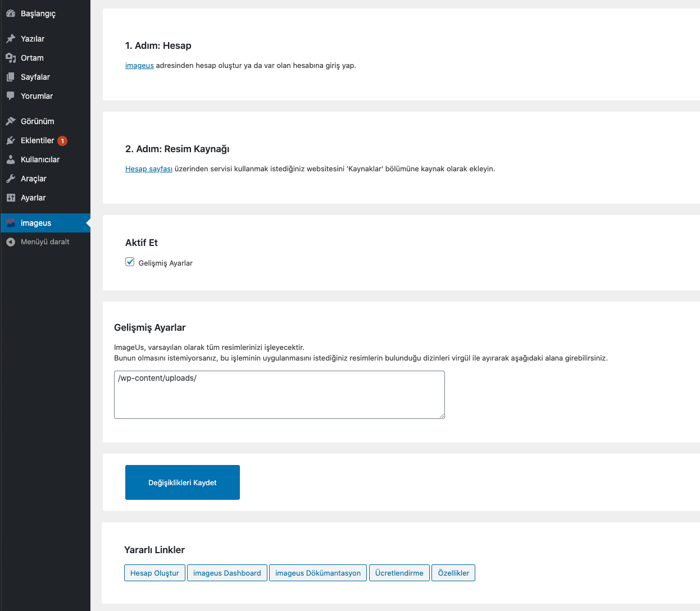Click the Ücretlendirme button
The height and width of the screenshot is (611, 700).
tap(399, 573)
